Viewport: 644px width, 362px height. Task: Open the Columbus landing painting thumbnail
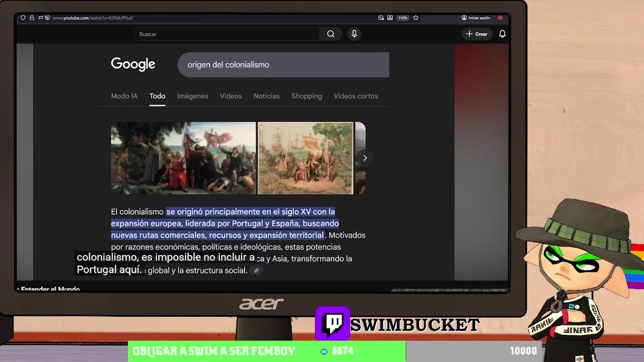(x=184, y=158)
